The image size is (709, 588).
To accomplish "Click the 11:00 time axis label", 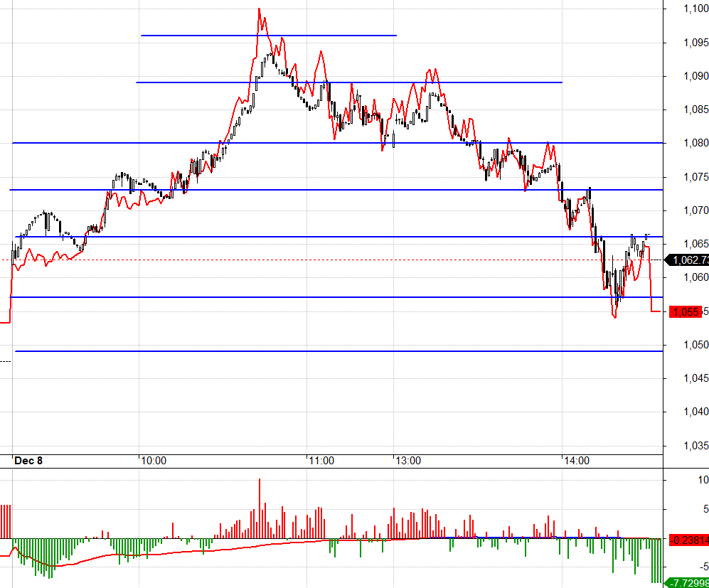I will [x=321, y=461].
